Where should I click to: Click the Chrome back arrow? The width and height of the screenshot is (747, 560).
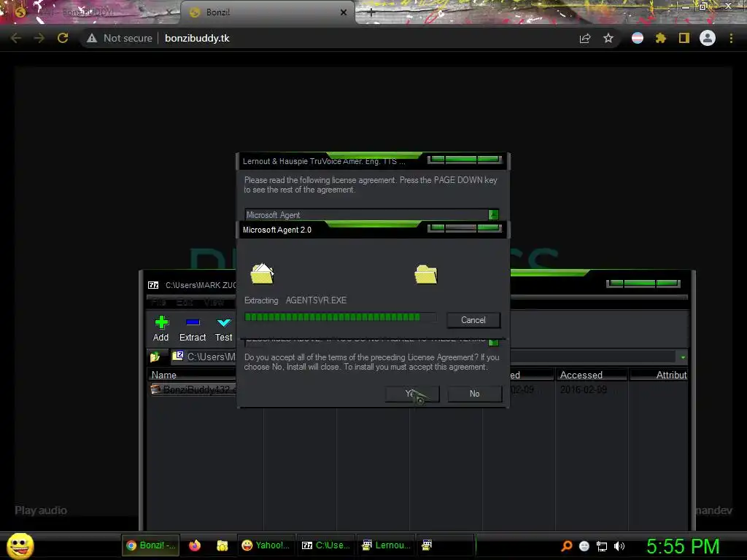pyautogui.click(x=16, y=38)
